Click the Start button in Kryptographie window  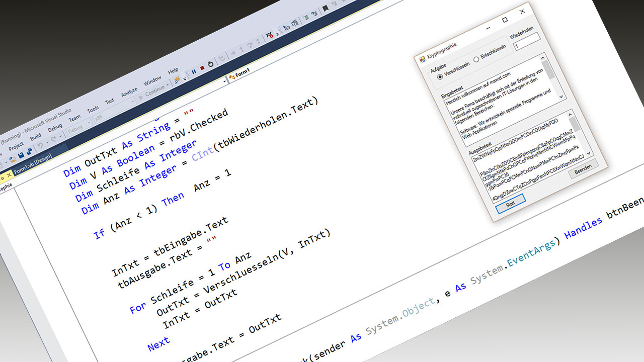(x=510, y=204)
